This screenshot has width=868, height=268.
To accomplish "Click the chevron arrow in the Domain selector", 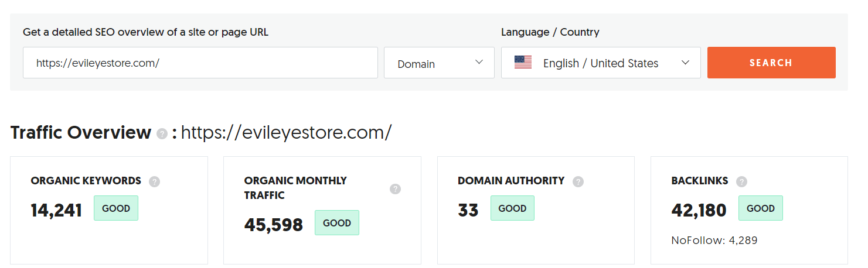I will coord(479,62).
